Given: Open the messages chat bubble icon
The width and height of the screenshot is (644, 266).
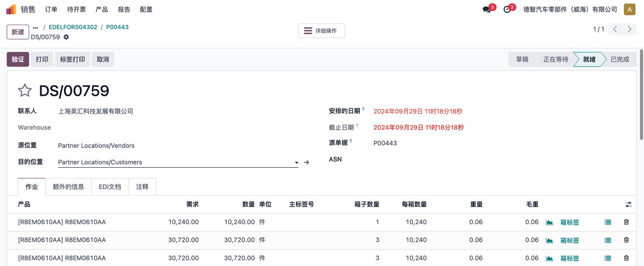Looking at the screenshot, I should [x=487, y=10].
